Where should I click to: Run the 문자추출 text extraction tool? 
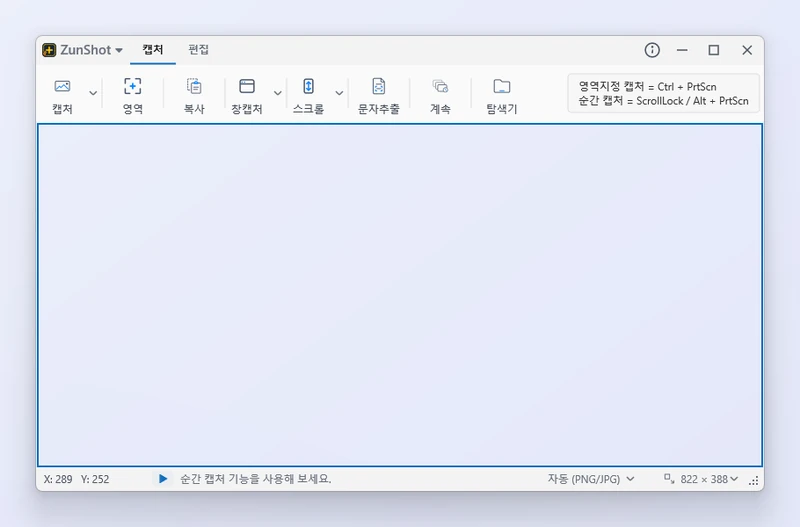(x=379, y=95)
